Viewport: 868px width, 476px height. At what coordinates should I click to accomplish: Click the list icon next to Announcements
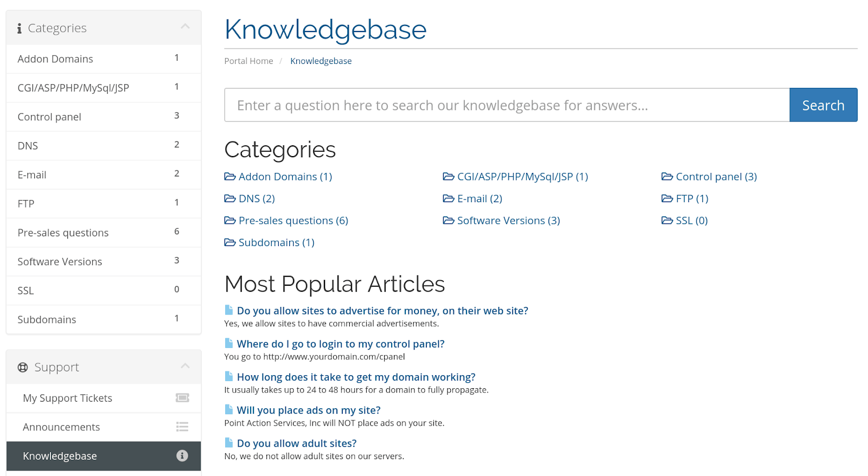pyautogui.click(x=182, y=427)
